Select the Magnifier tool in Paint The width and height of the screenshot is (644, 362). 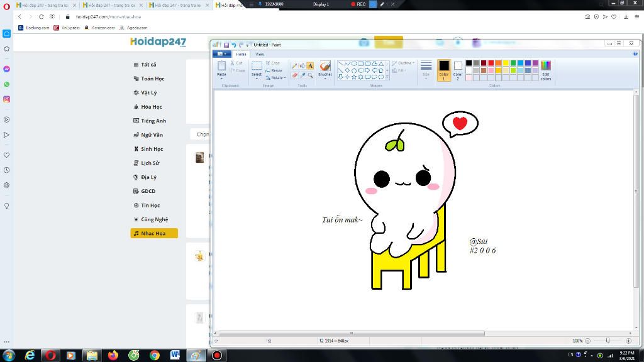coord(310,75)
